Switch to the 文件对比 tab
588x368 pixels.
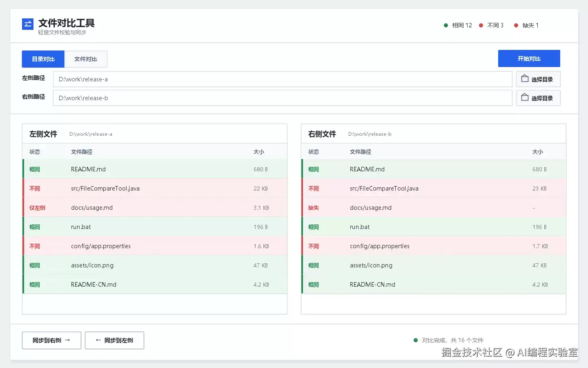point(86,59)
